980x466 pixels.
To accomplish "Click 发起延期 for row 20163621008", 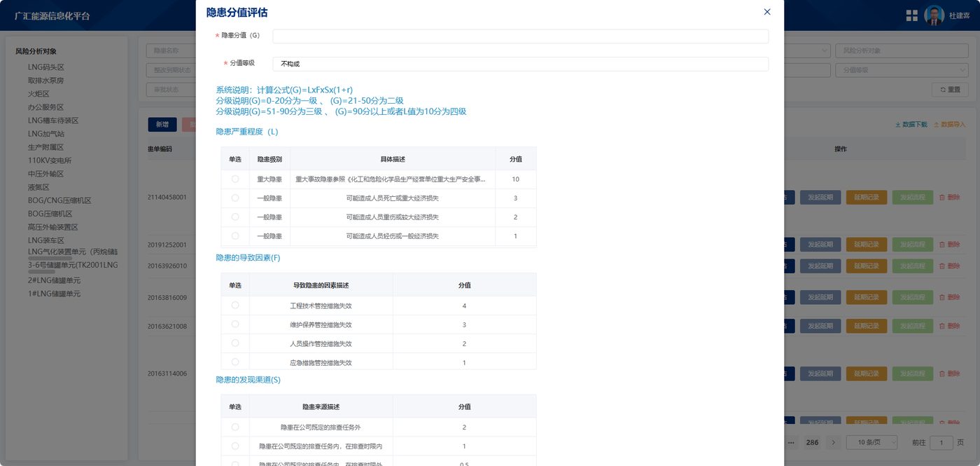I will click(820, 326).
